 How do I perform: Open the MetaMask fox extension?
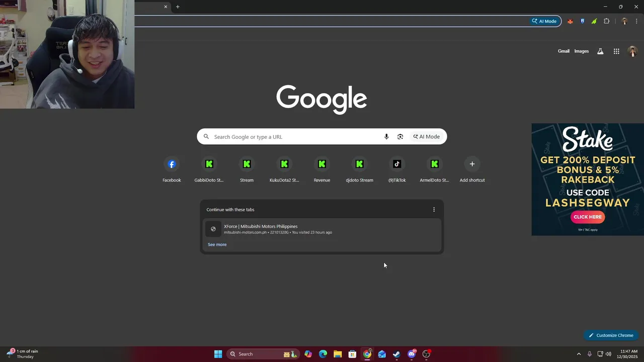pos(570,21)
